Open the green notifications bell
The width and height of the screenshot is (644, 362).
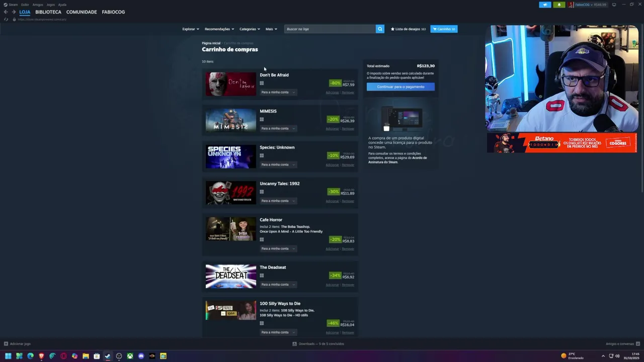[x=559, y=5]
